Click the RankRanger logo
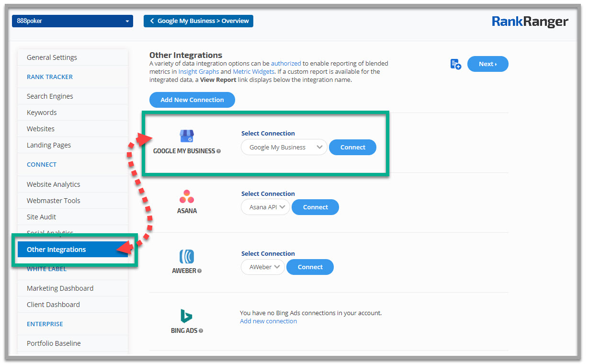The height and width of the screenshot is (364, 589). click(530, 22)
